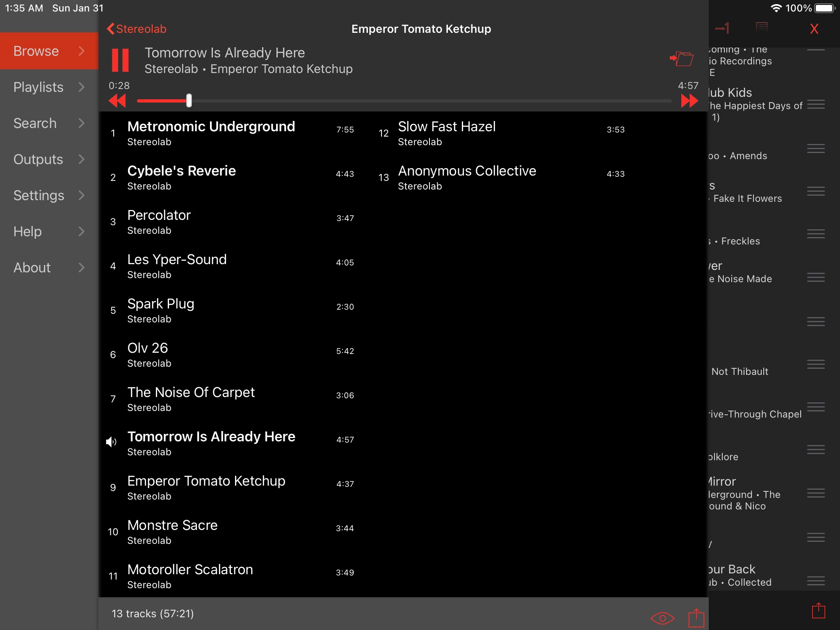This screenshot has height=630, width=840.
Task: Click the playback progress slider thumb
Action: 189,100
